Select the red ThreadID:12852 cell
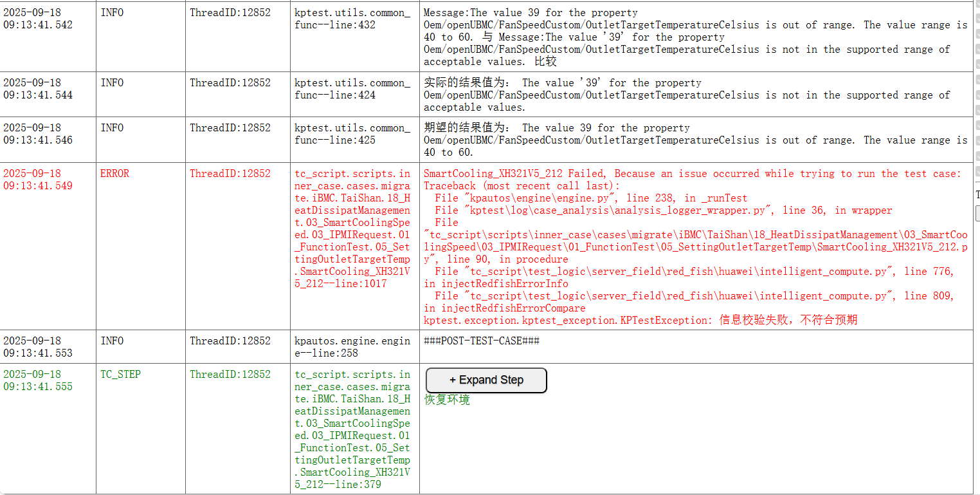 (x=230, y=174)
